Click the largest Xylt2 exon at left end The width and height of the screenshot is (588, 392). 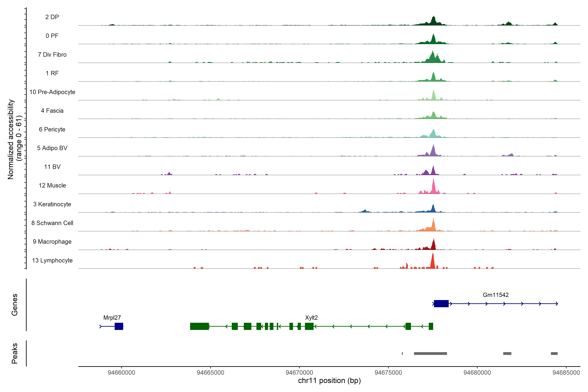point(199,326)
